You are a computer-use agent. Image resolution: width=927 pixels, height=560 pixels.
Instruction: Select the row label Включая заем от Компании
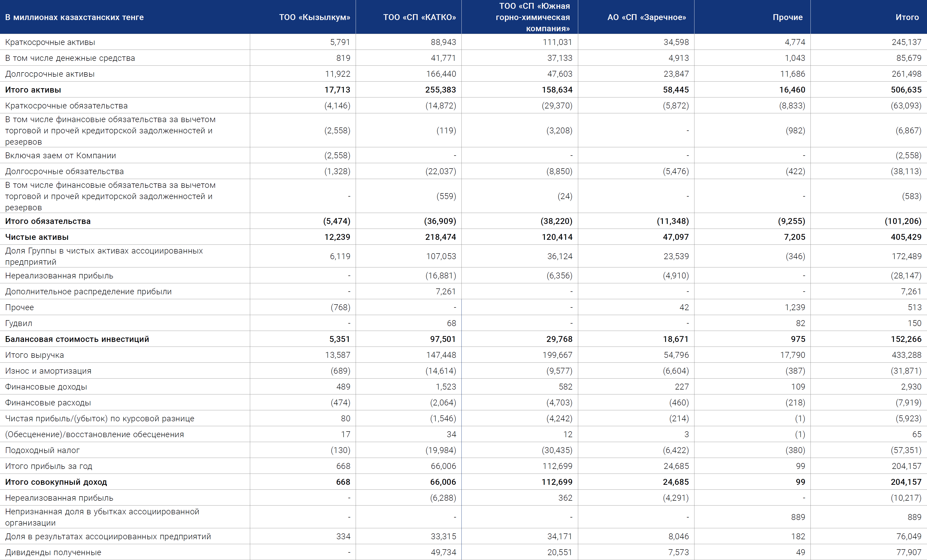click(61, 155)
